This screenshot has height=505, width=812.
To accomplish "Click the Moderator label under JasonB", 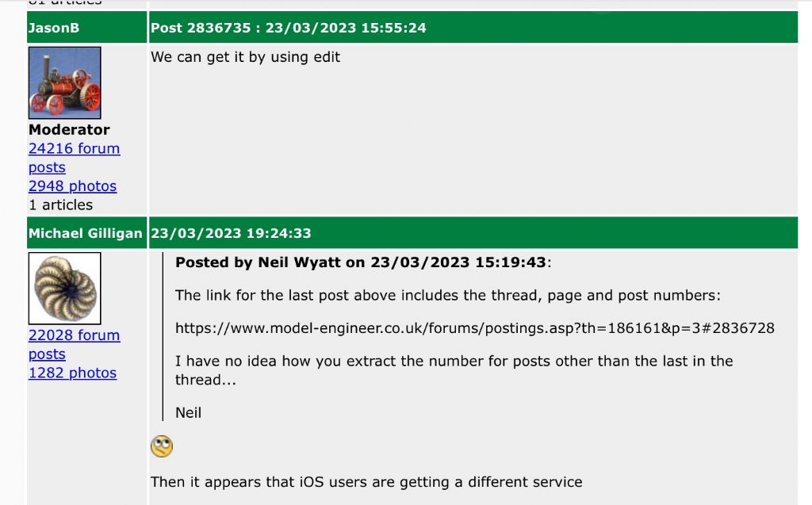I will pyautogui.click(x=69, y=129).
